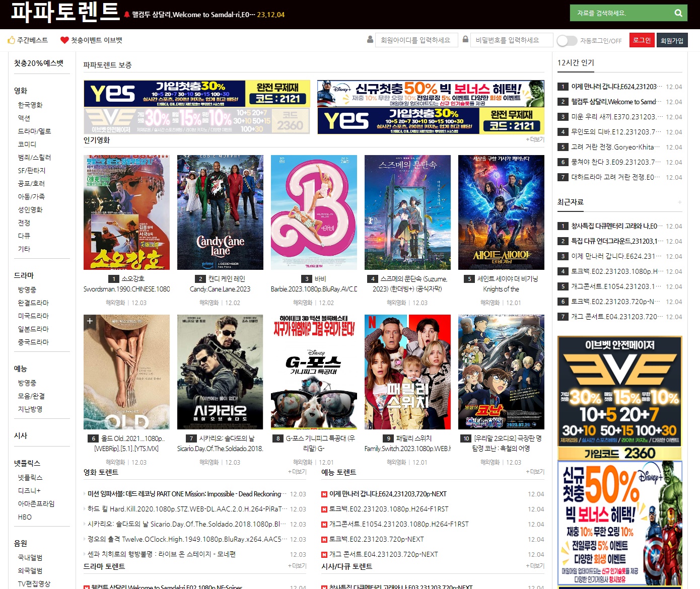Click the Disney 신규첫충 50% top banner
This screenshot has width=700, height=589.
click(431, 93)
